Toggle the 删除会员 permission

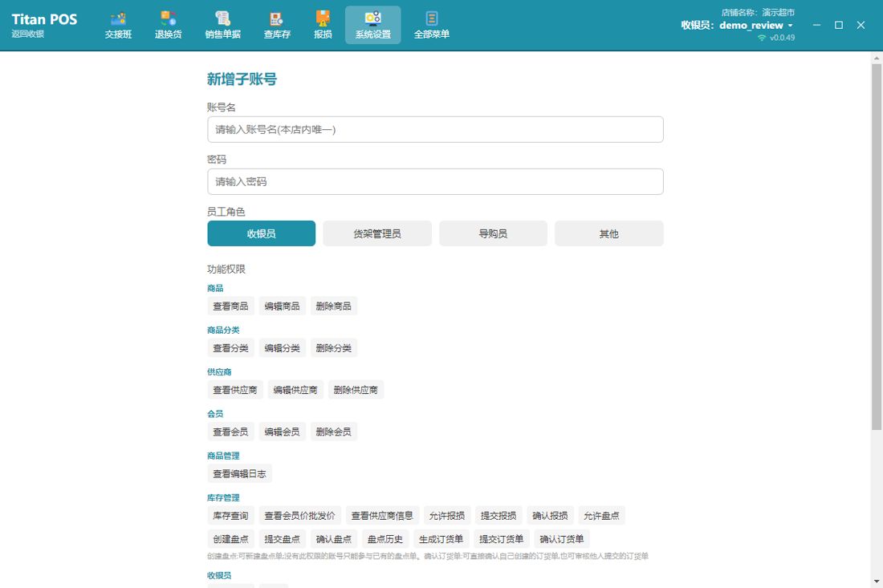(333, 432)
